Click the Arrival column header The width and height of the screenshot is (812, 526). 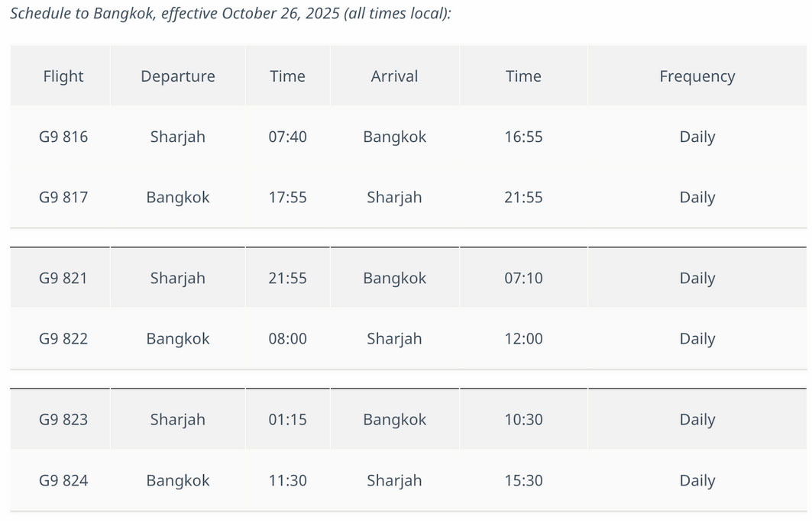coord(394,76)
